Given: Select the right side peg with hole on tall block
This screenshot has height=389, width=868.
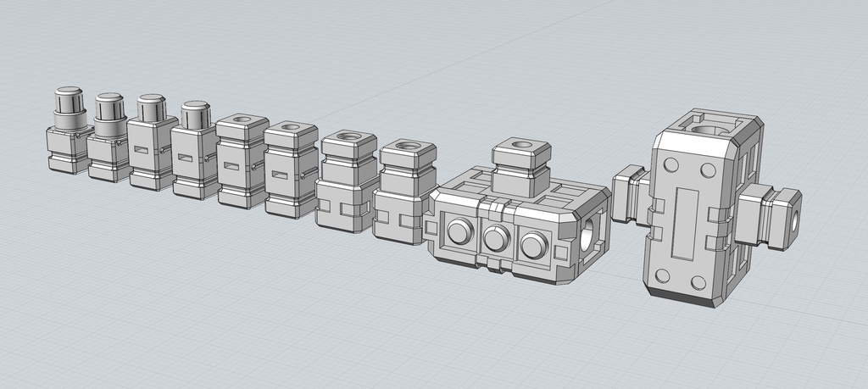Looking at the screenshot, I should tap(769, 218).
